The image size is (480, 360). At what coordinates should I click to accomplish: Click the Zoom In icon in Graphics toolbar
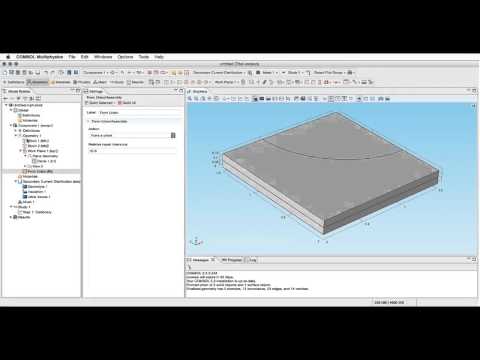pyautogui.click(x=190, y=99)
